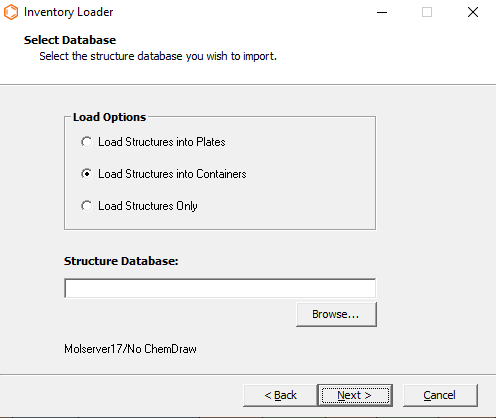Cancel the import wizard
This screenshot has height=418, width=496.
440,395
